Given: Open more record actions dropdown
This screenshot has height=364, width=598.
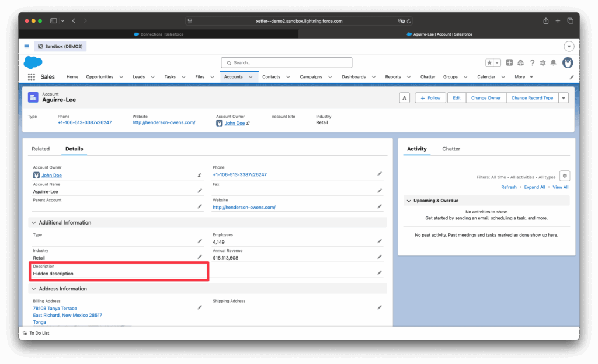Looking at the screenshot, I should (564, 98).
